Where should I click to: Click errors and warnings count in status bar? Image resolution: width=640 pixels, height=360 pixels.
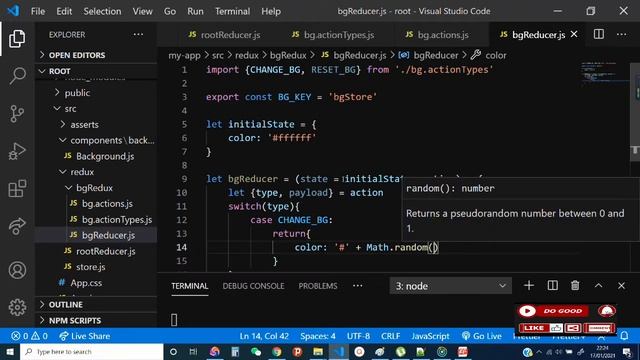point(29,336)
